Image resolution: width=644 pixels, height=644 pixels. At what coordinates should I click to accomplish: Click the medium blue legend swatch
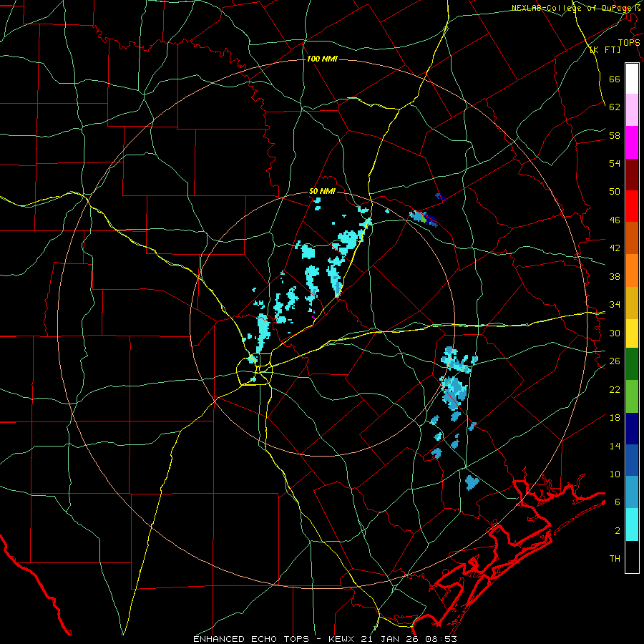coord(632,460)
